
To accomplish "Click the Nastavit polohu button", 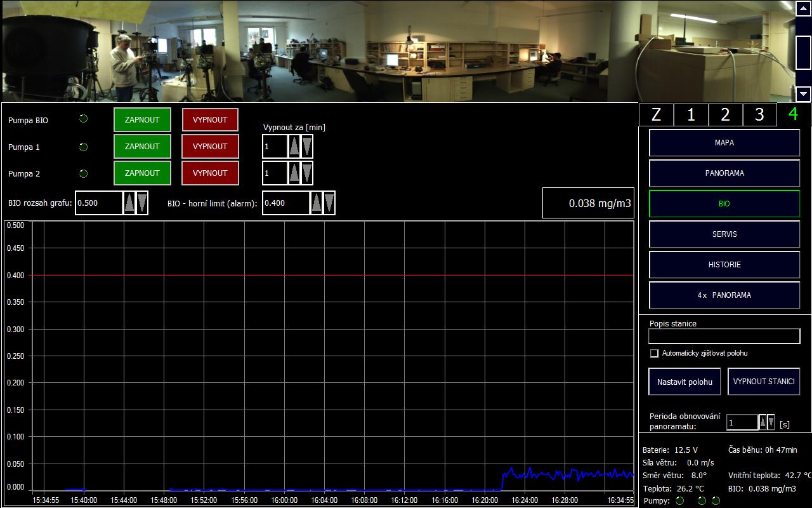I will click(684, 382).
